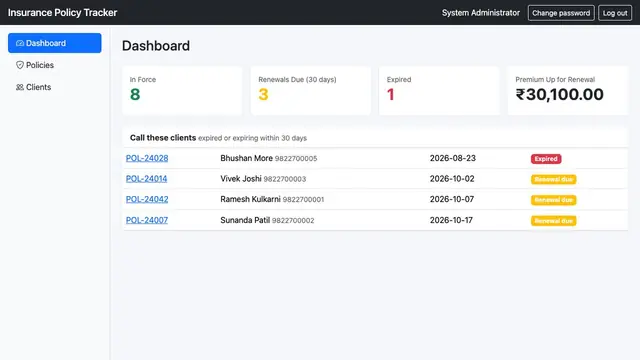Click phone number 9822700001
Viewport: 640px width, 360px height.
pos(303,199)
